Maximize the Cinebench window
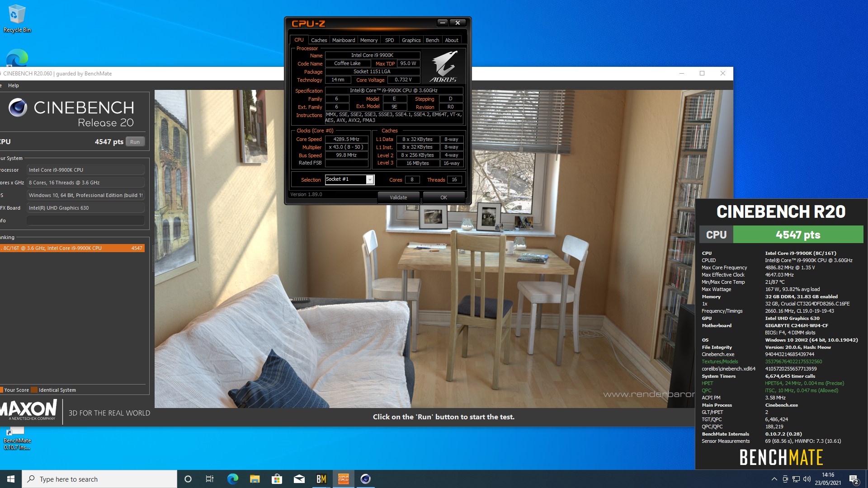This screenshot has width=868, height=488. click(x=702, y=73)
